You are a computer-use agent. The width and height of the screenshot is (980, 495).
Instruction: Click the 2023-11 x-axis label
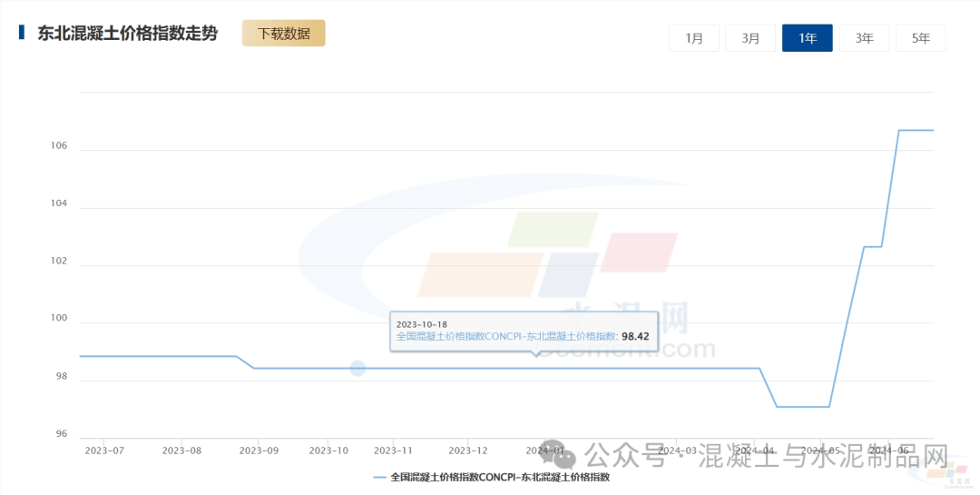point(393,450)
